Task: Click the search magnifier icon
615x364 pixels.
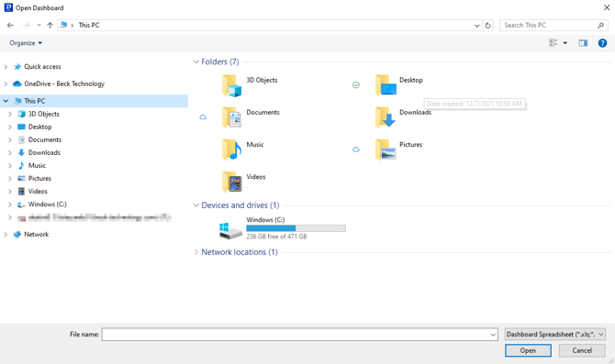Action: [600, 25]
